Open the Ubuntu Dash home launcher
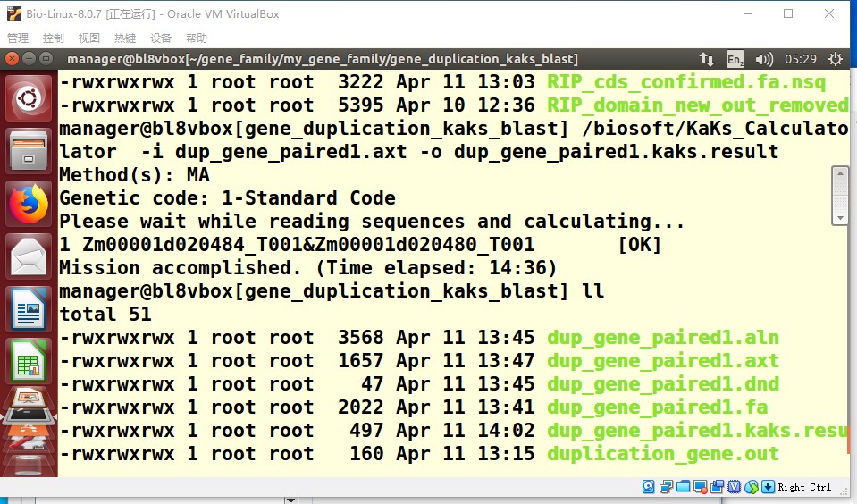The height and width of the screenshot is (504, 857). (x=29, y=97)
